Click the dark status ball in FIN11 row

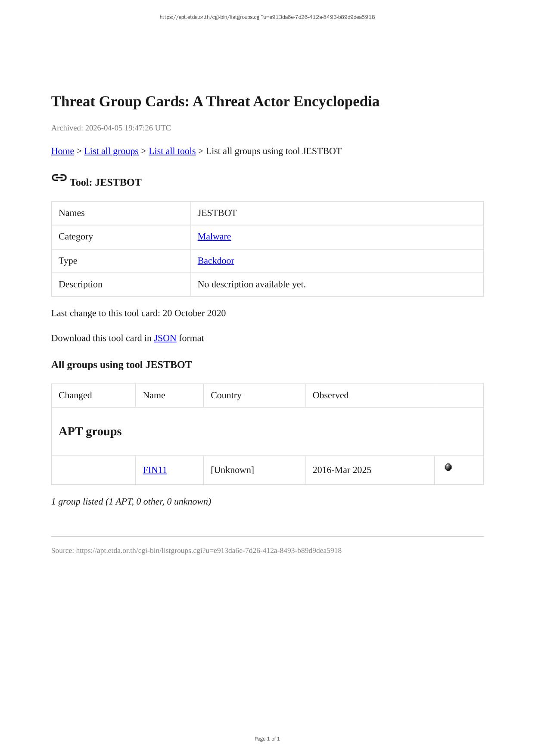448,467
